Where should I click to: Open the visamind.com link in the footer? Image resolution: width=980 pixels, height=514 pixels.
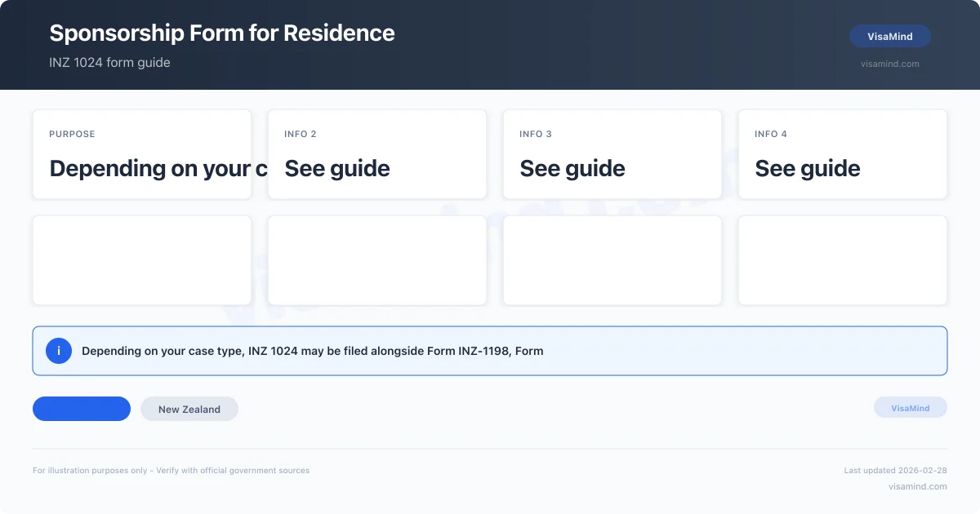pos(918,486)
